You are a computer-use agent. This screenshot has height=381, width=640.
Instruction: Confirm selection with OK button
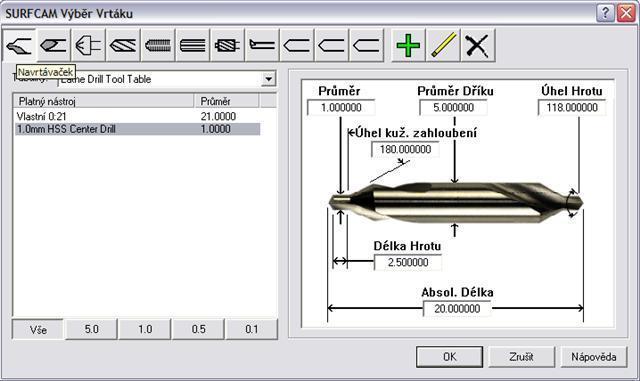coord(449,357)
